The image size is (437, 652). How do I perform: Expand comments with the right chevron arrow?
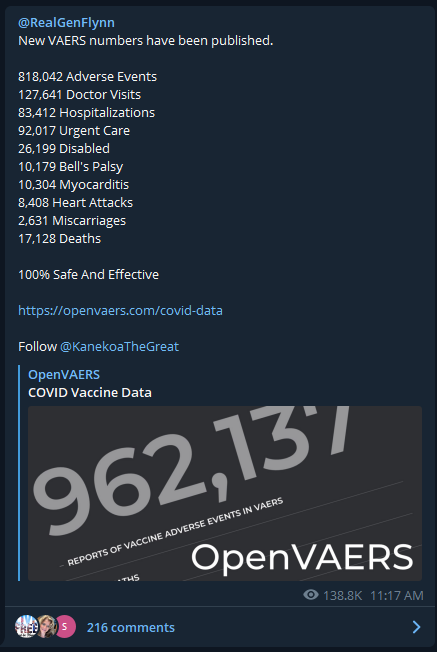416,627
